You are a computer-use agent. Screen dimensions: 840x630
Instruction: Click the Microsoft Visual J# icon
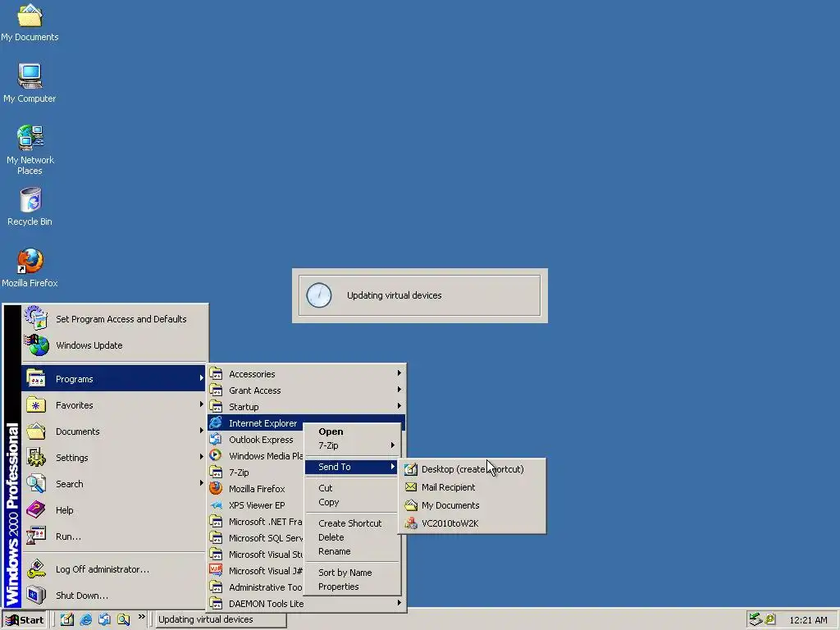coord(216,571)
